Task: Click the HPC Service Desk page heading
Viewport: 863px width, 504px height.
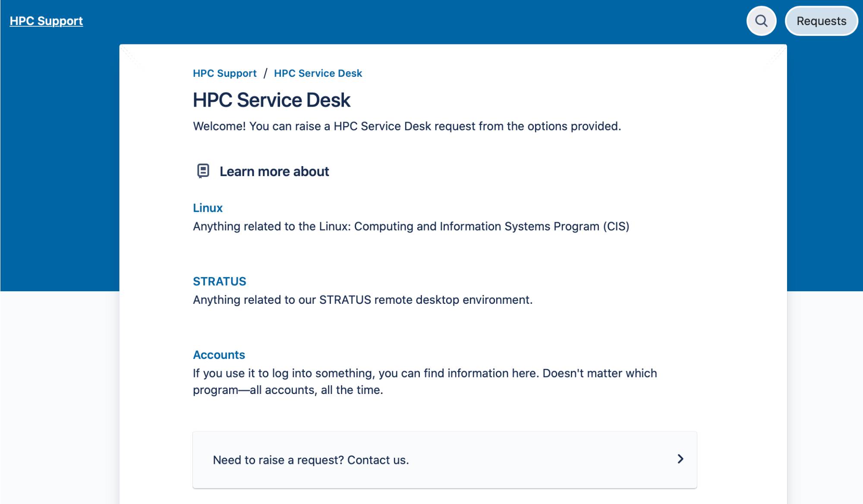Action: pyautogui.click(x=271, y=100)
